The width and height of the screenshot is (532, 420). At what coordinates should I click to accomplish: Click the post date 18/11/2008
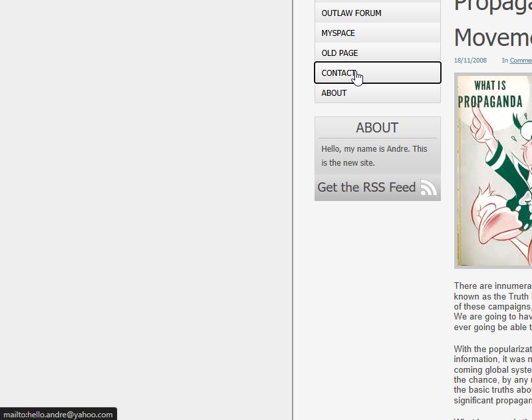pos(470,61)
